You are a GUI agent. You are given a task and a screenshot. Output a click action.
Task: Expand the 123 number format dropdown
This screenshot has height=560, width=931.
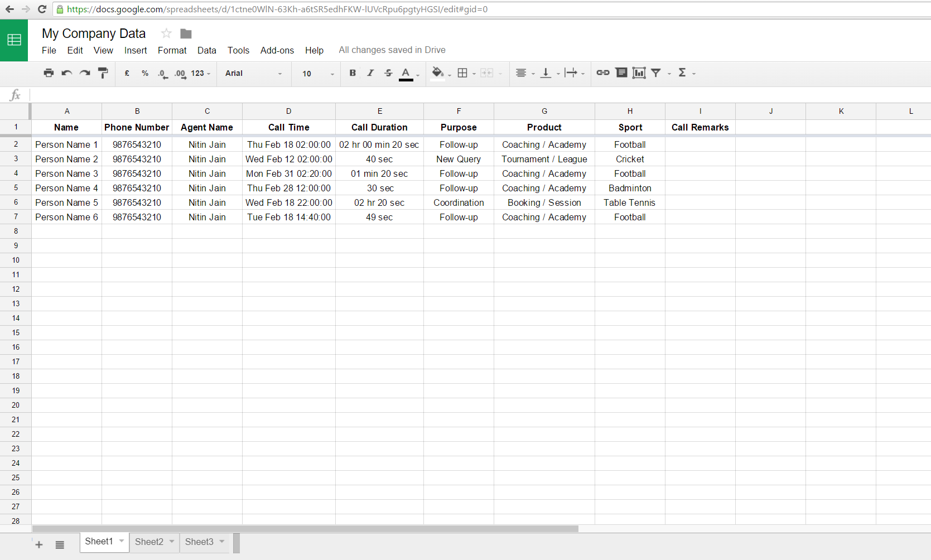(201, 74)
